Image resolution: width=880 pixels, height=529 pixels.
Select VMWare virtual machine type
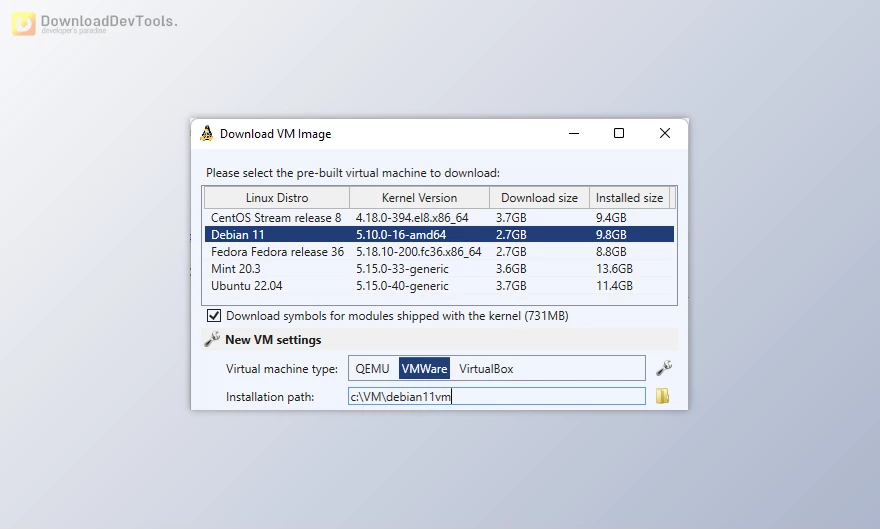[424, 369]
